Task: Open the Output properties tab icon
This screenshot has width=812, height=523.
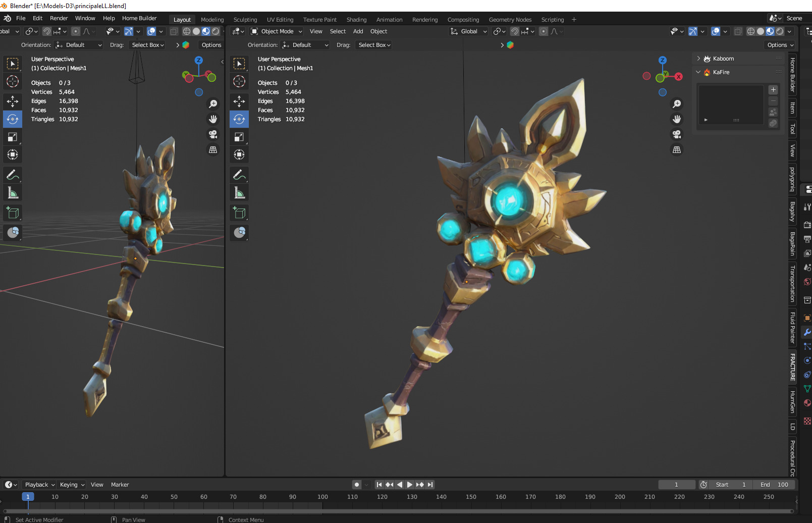Action: click(x=807, y=239)
